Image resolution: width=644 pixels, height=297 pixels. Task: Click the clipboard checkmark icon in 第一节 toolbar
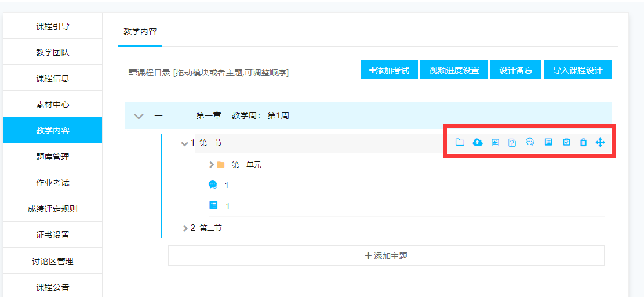pyautogui.click(x=566, y=142)
